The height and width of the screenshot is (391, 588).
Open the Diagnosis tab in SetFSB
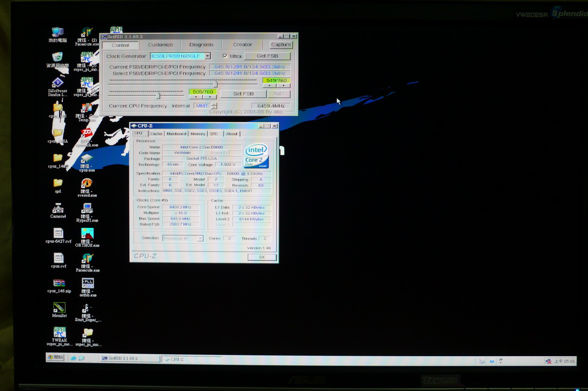tap(201, 45)
